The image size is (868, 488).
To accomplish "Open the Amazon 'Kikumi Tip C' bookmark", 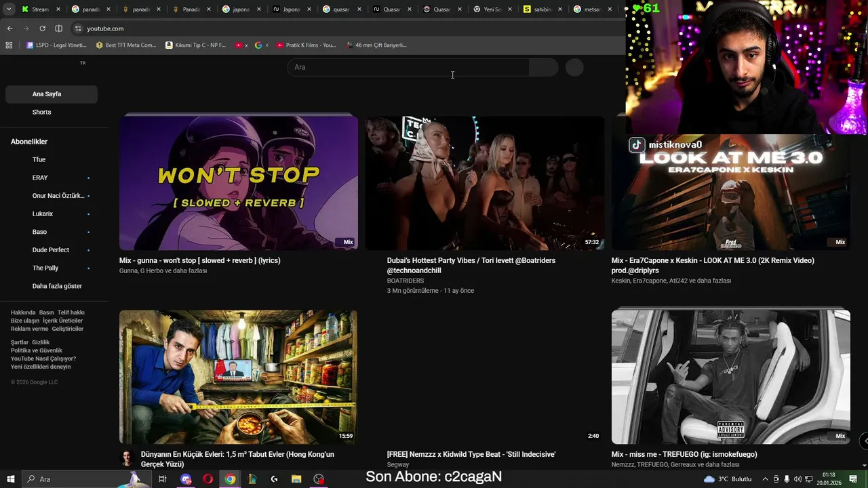I will (x=196, y=45).
